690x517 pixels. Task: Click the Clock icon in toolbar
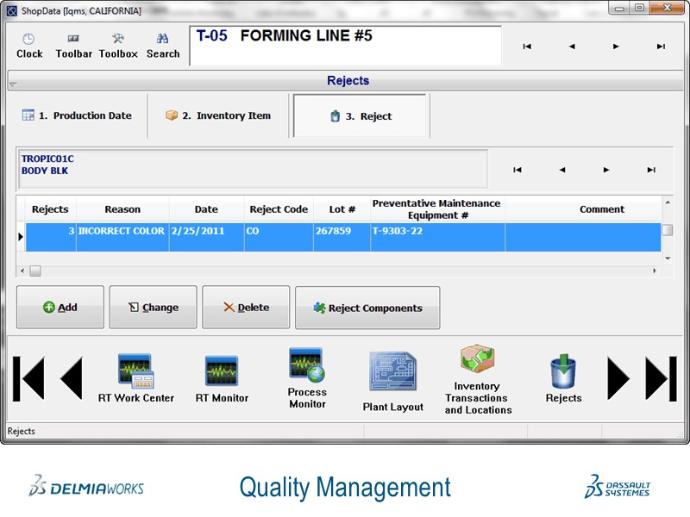29,40
